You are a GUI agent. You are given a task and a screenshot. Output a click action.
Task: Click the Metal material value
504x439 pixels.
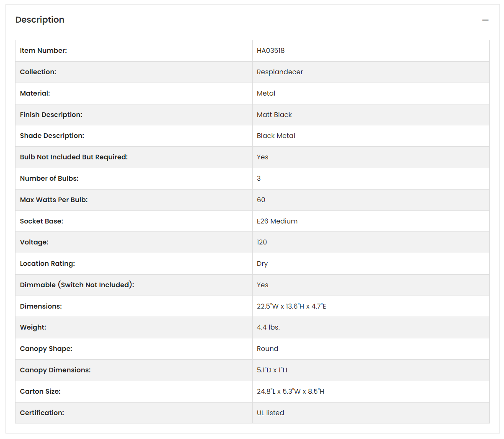point(266,94)
